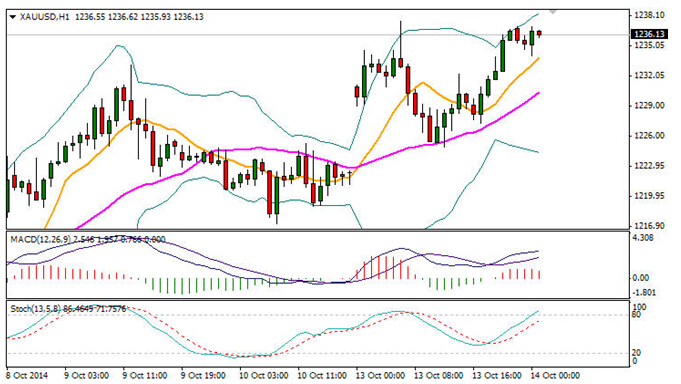Click the 1232.05 price axis label
This screenshot has width=681, height=384.
click(x=649, y=76)
